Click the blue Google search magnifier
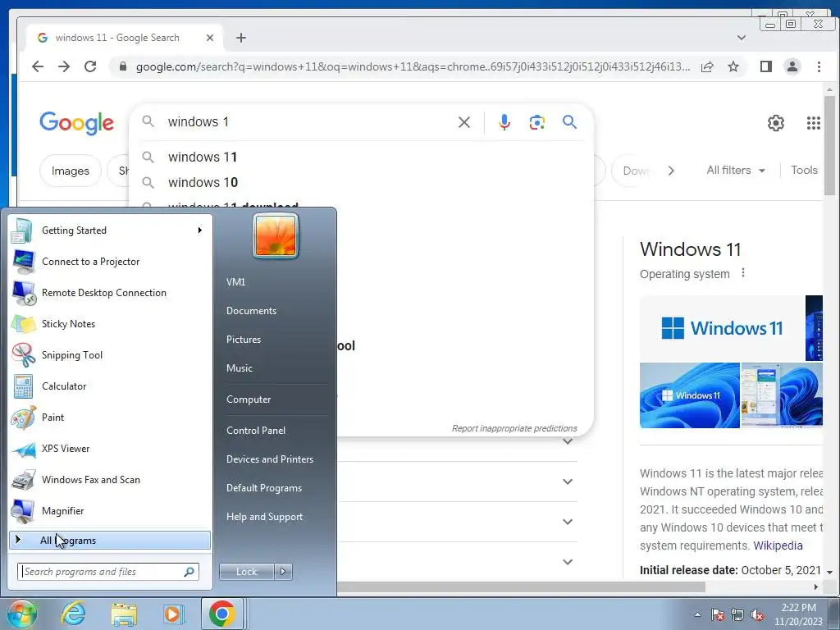The height and width of the screenshot is (630, 840). coord(569,122)
